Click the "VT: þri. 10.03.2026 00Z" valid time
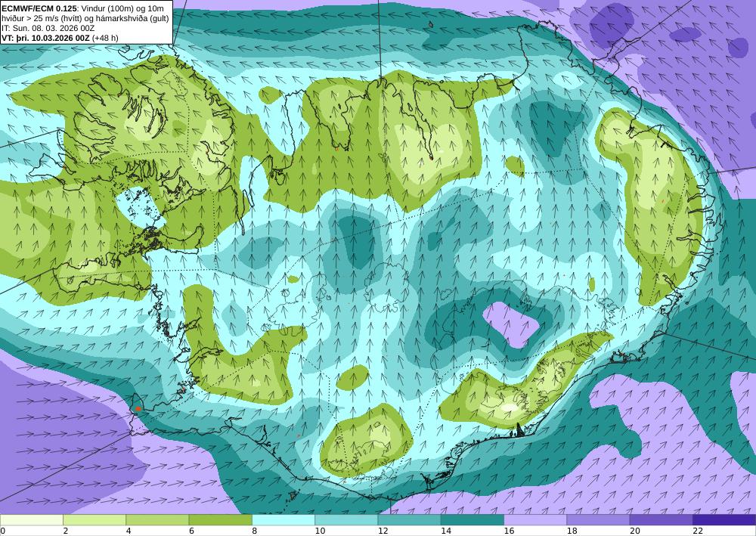The height and width of the screenshot is (536, 756). pyautogui.click(x=45, y=38)
